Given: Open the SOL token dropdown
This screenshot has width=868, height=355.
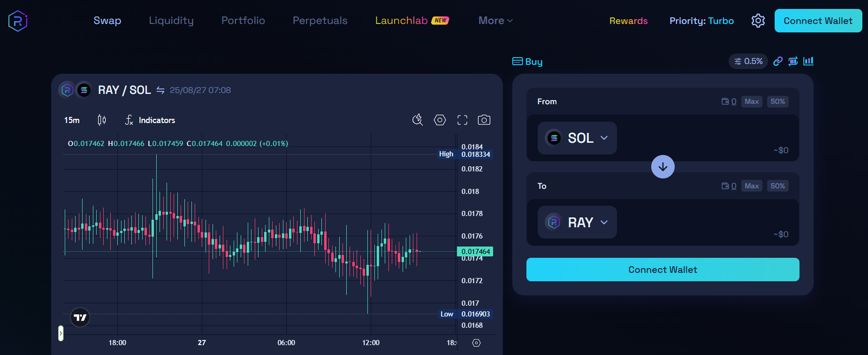Looking at the screenshot, I should click(x=577, y=138).
